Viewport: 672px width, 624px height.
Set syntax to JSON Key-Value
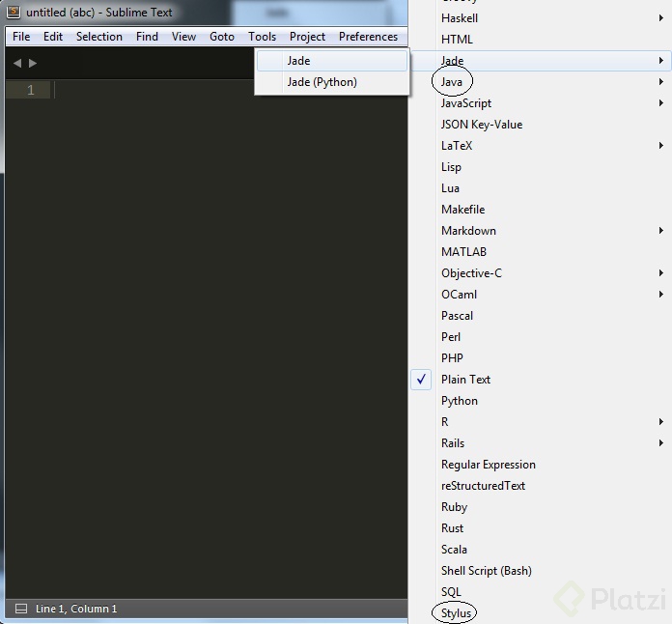pyautogui.click(x=540, y=125)
